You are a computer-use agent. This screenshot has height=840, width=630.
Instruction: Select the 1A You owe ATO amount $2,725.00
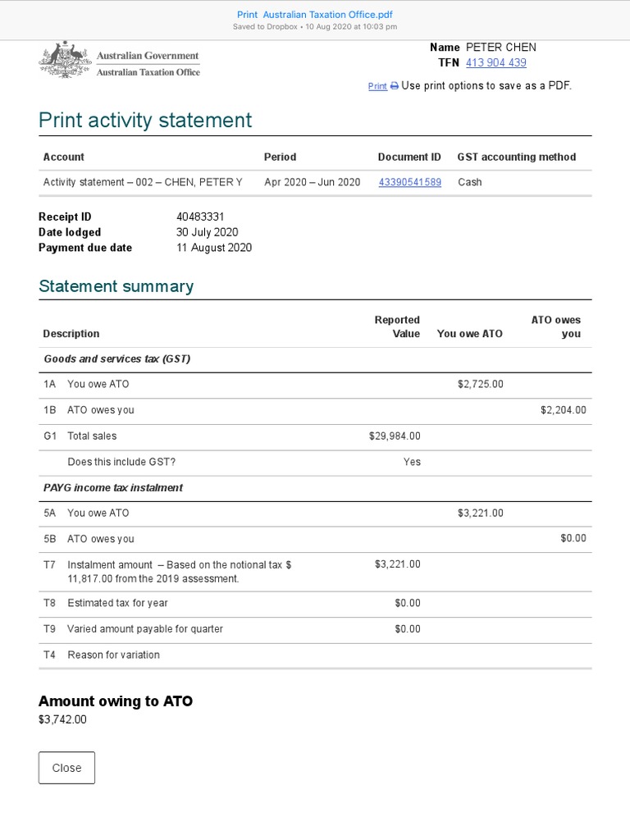480,384
